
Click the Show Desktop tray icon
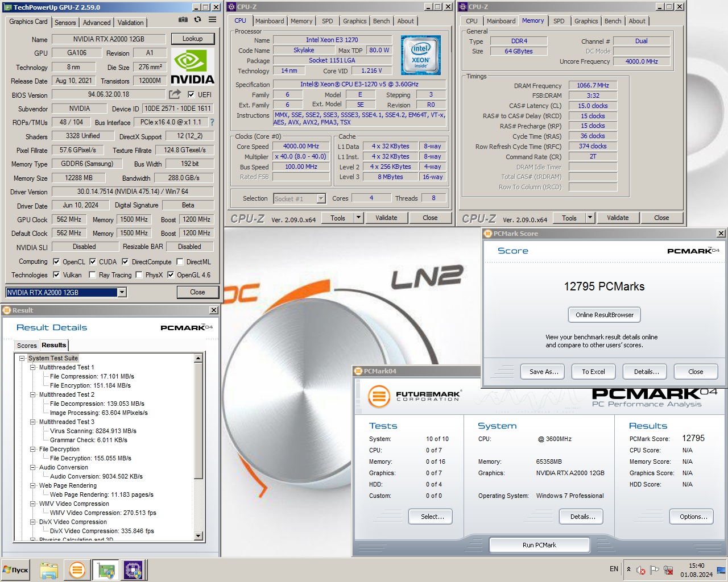click(721, 569)
